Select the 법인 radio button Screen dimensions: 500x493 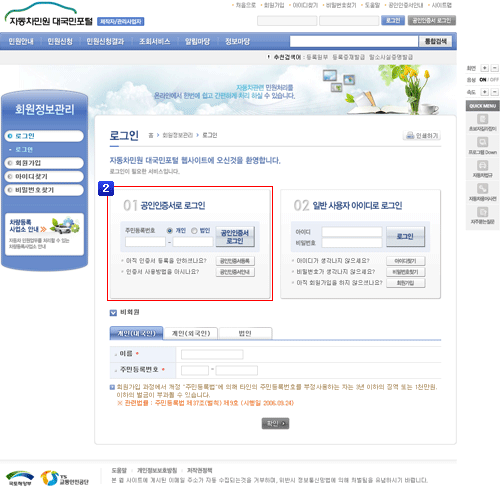click(x=194, y=230)
